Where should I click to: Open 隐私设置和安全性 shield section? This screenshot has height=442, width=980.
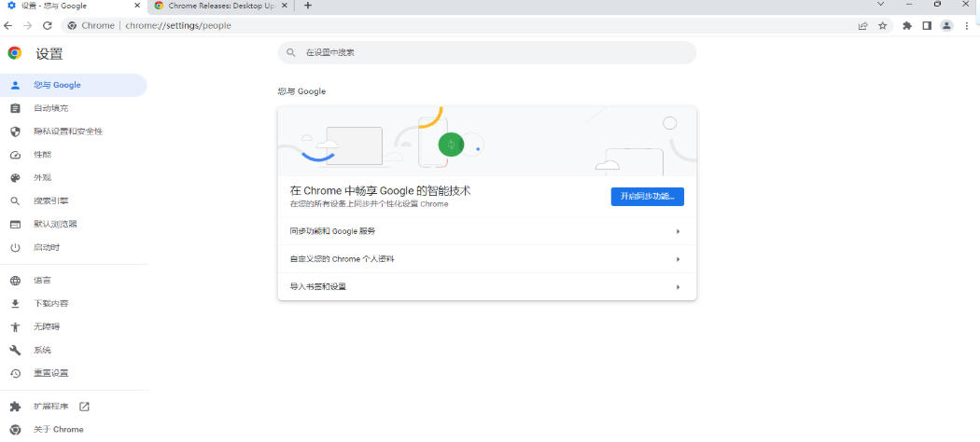point(67,131)
